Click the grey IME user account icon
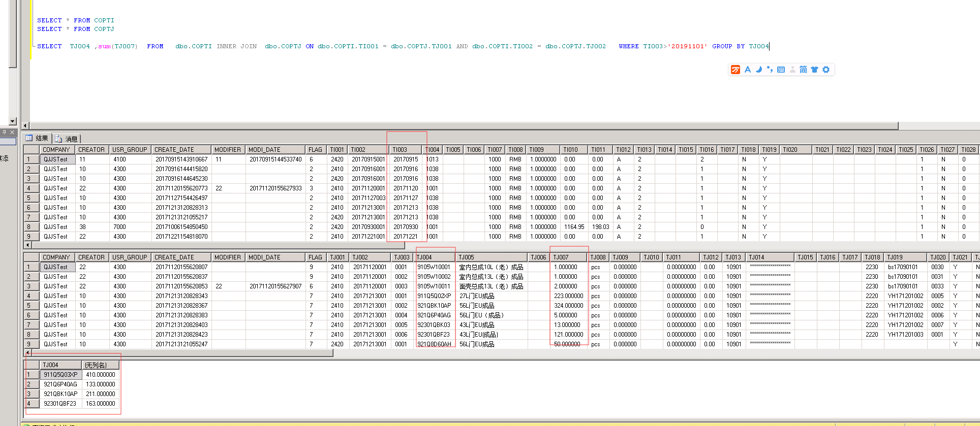The height and width of the screenshot is (426, 980). tap(792, 70)
